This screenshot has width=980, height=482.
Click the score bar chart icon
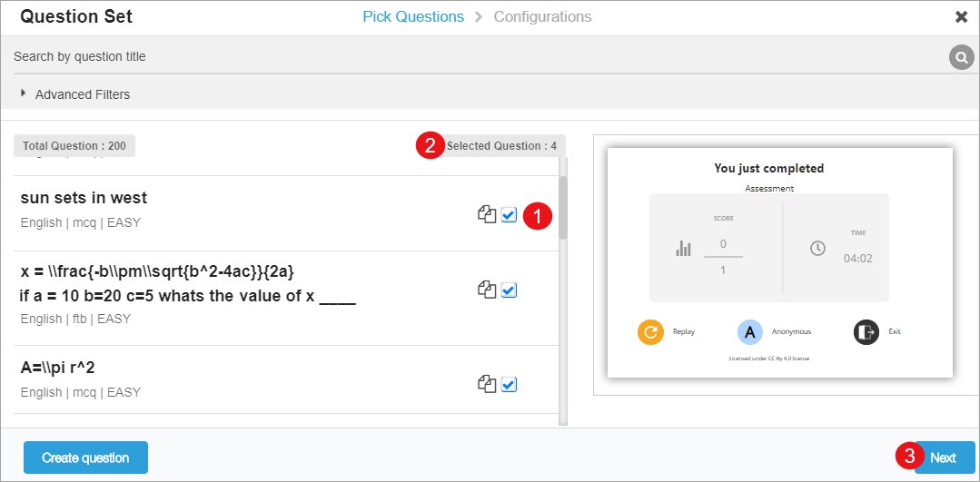(683, 248)
